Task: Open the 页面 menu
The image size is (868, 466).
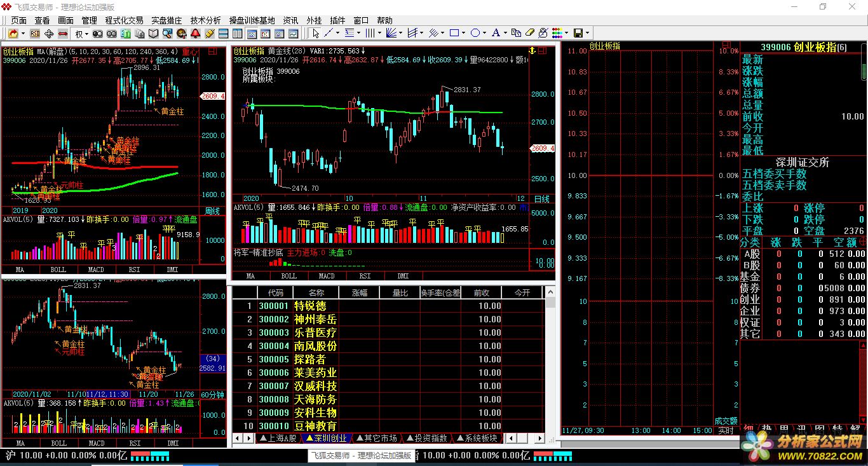Action: 18,20
